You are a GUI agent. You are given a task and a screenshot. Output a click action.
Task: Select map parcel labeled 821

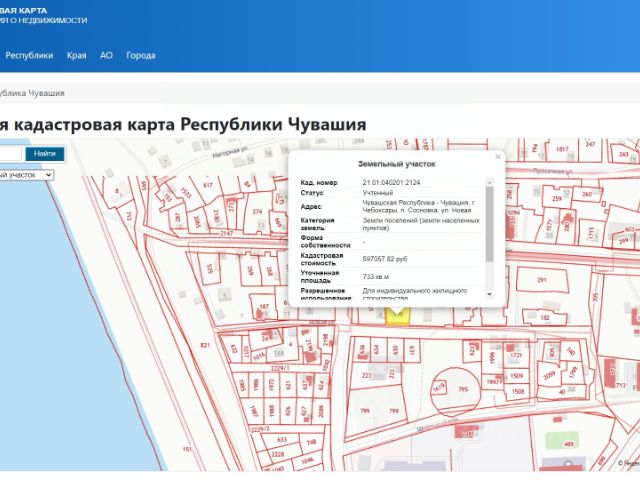click(x=205, y=345)
